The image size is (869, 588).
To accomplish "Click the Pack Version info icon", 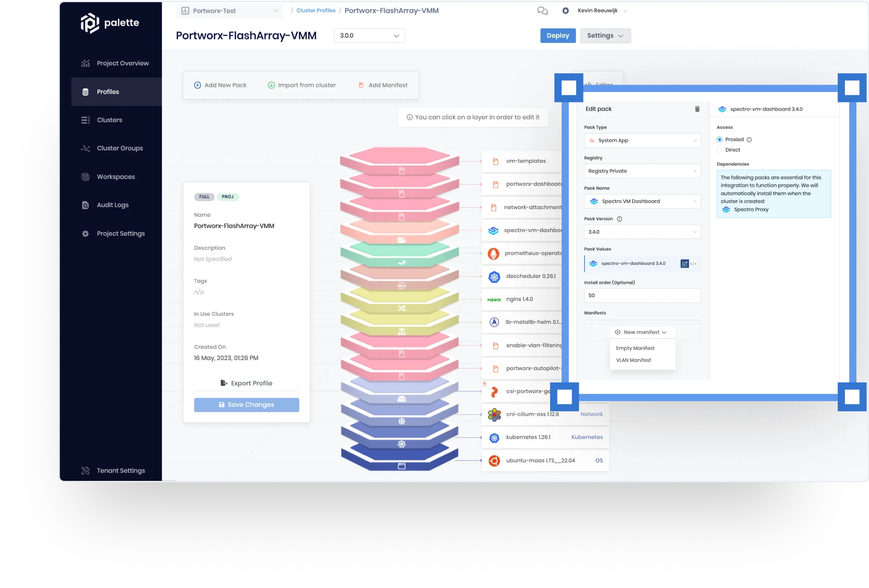I will [619, 219].
